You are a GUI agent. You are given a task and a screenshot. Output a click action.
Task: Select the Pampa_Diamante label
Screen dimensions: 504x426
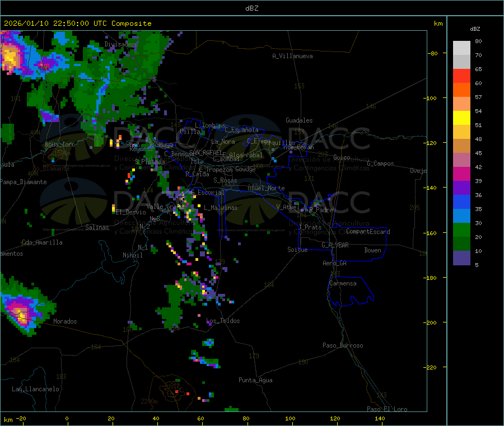coord(24,182)
